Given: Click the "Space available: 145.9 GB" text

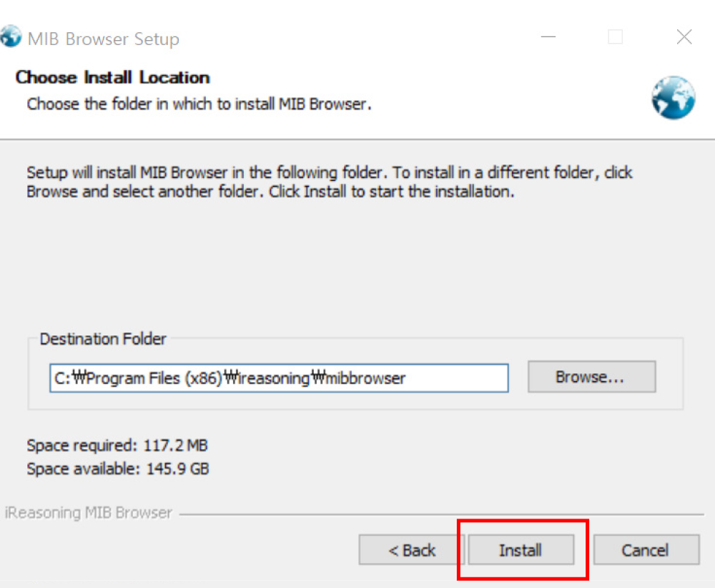Looking at the screenshot, I should (118, 469).
